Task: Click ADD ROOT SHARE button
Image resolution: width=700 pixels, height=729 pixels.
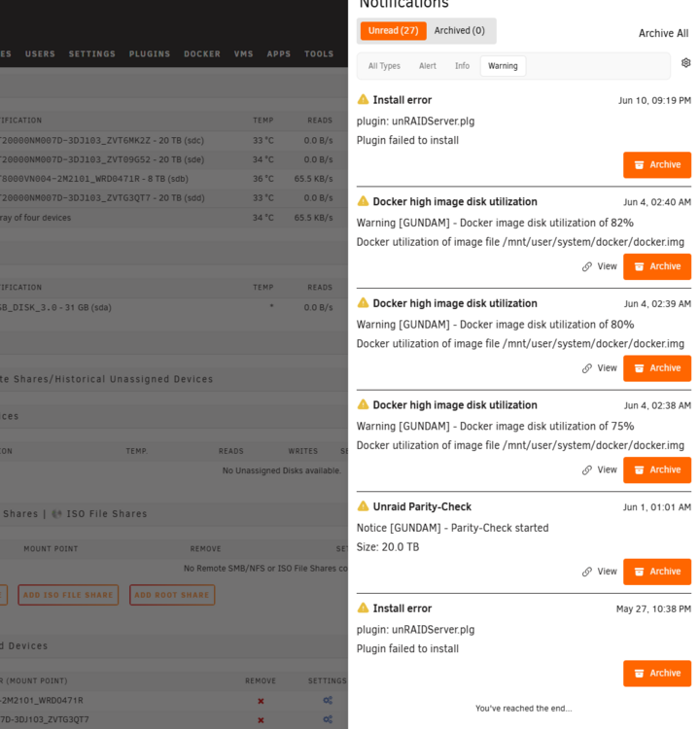Action: click(172, 595)
